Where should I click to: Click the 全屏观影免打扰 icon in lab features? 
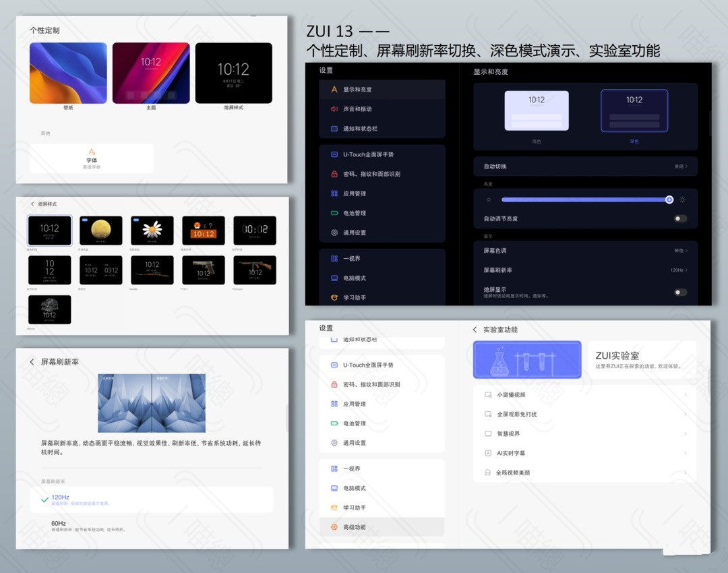[x=488, y=414]
